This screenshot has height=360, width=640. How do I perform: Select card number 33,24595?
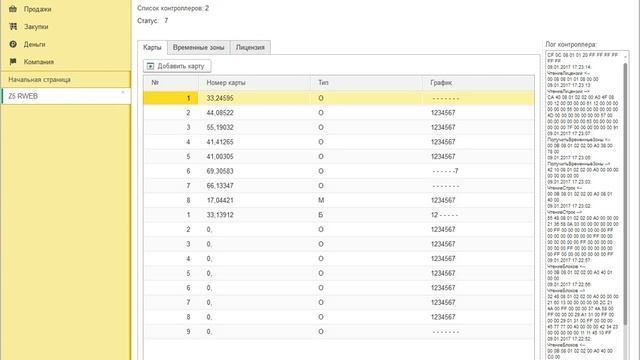(x=220, y=98)
